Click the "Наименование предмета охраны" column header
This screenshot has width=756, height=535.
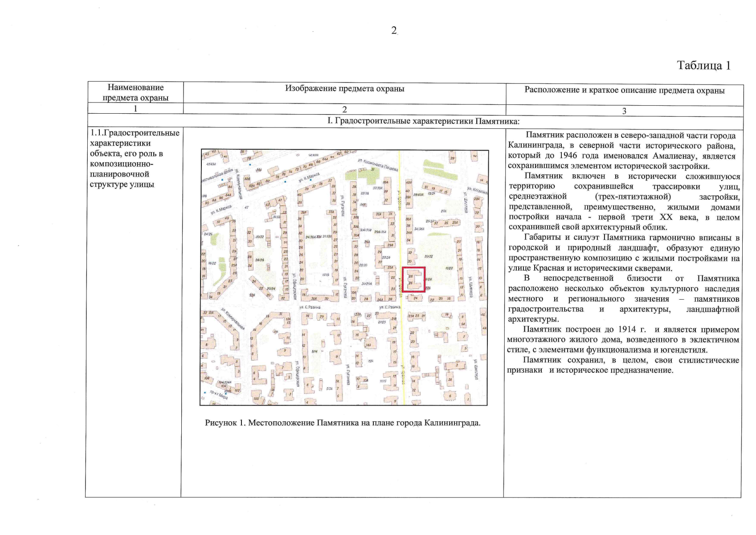[135, 92]
